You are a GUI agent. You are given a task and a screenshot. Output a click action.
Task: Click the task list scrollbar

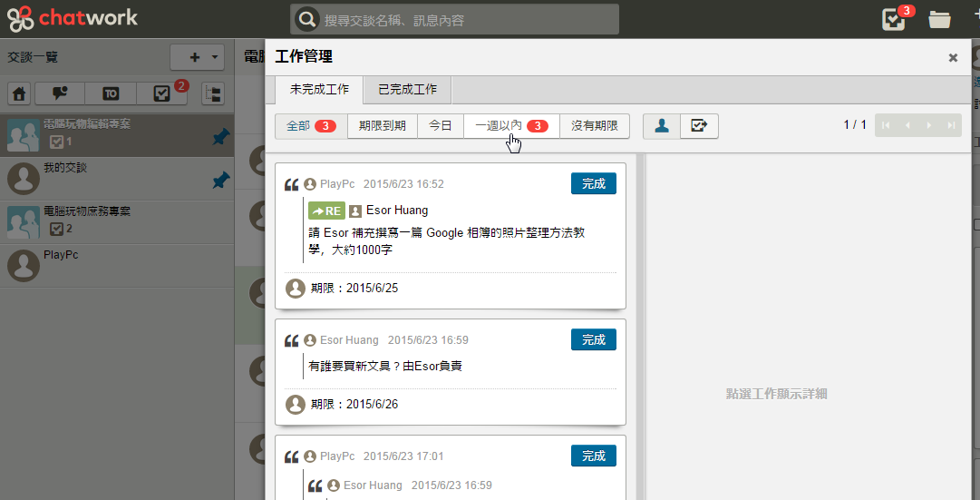(x=641, y=326)
